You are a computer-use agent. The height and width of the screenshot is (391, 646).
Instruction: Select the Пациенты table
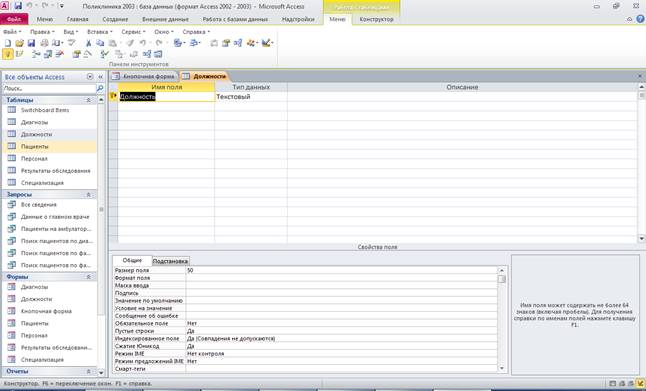point(49,146)
